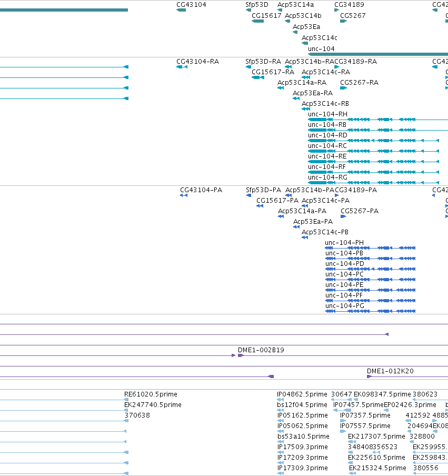Open the unc-104-PC protein feature
The image size is (448, 476).
click(x=370, y=280)
